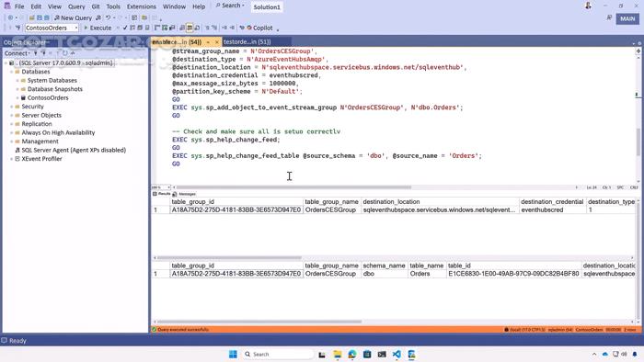Expand the Server Objects node
The height and width of the screenshot is (362, 644).
click(11, 115)
